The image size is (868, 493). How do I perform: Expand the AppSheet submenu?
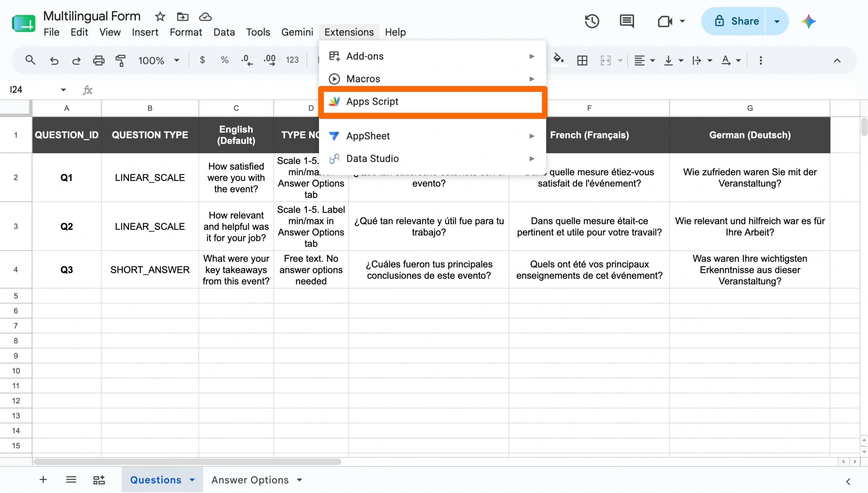click(432, 136)
